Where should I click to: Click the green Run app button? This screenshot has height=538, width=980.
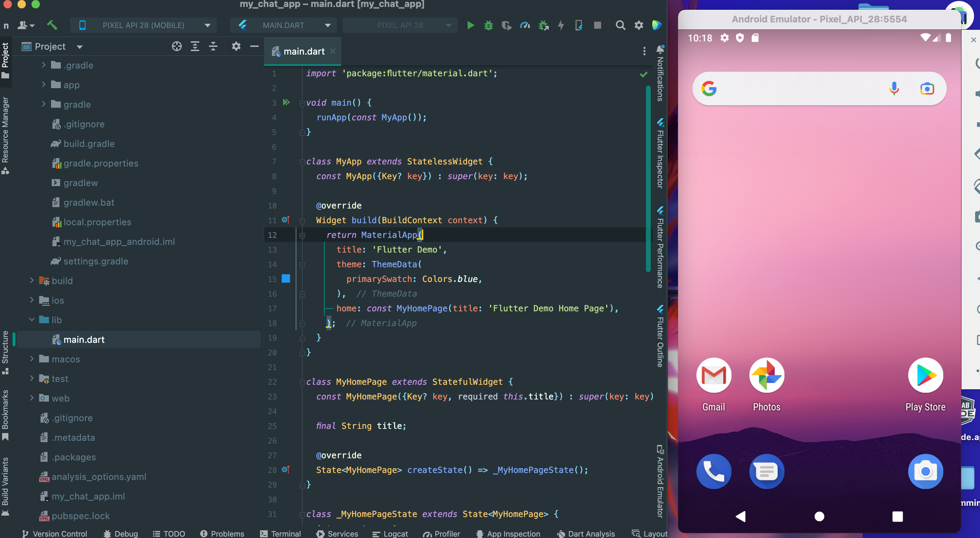coord(470,25)
